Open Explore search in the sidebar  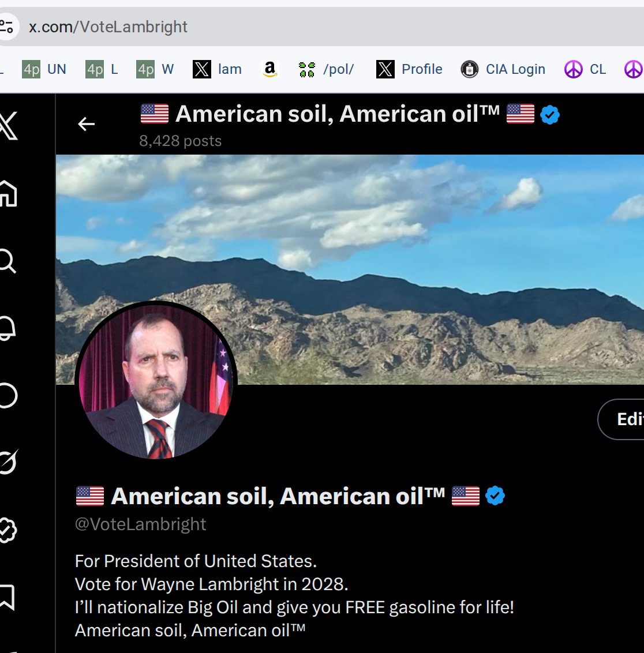pyautogui.click(x=8, y=261)
